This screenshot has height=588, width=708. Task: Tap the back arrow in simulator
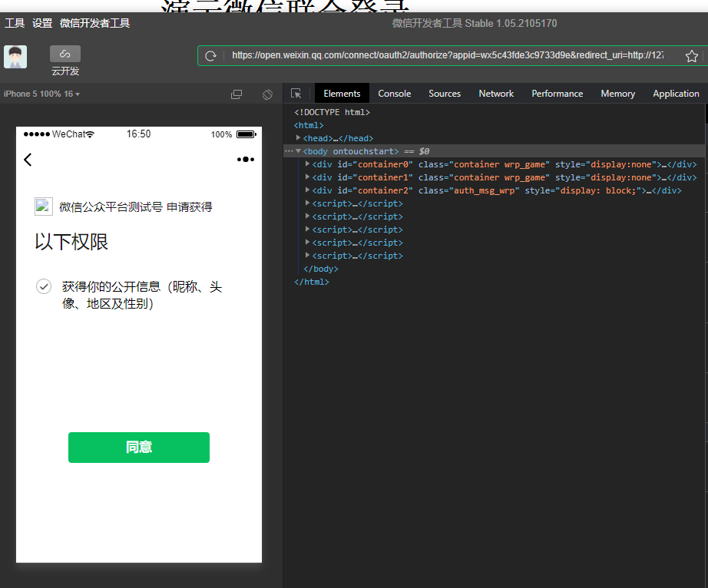tap(28, 160)
